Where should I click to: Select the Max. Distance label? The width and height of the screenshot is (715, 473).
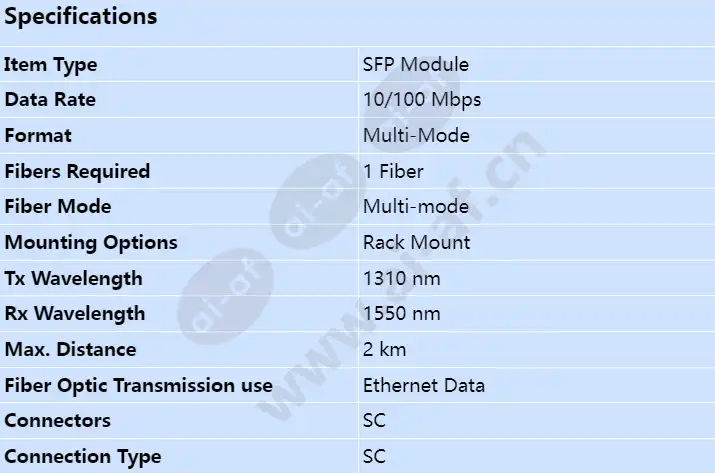[70, 350]
